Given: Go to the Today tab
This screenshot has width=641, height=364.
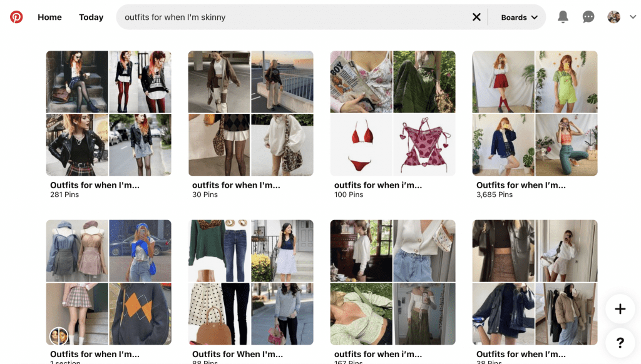Looking at the screenshot, I should point(91,17).
